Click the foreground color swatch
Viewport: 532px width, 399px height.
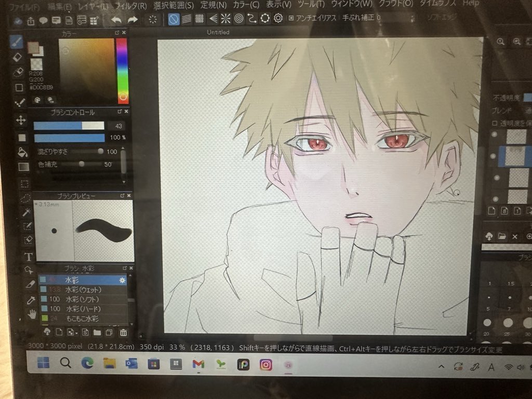coord(33,47)
